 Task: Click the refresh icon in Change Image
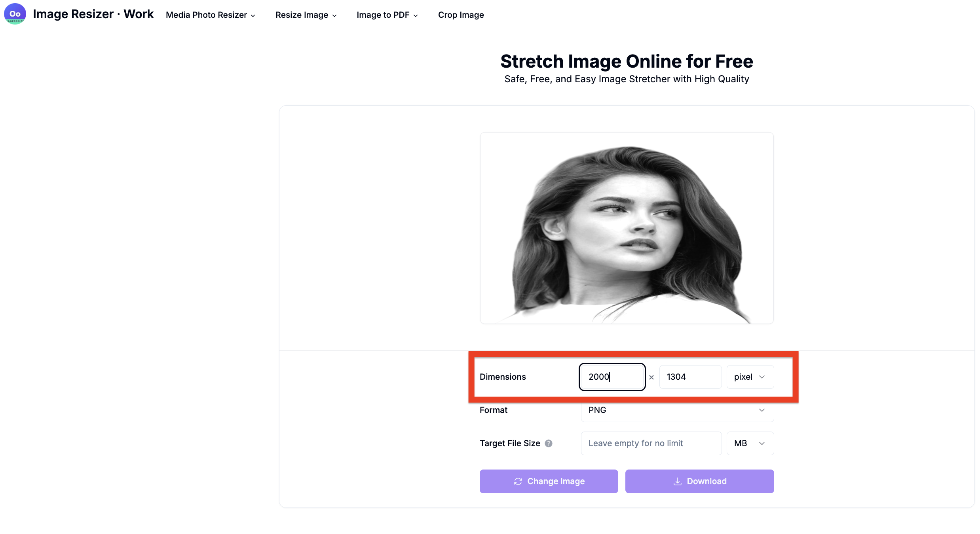point(518,481)
